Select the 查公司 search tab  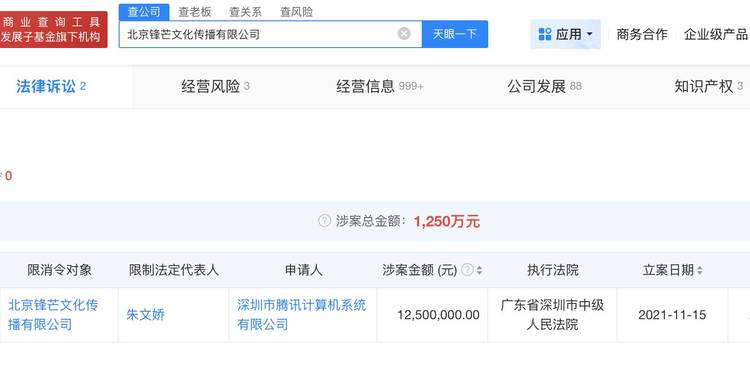[144, 12]
